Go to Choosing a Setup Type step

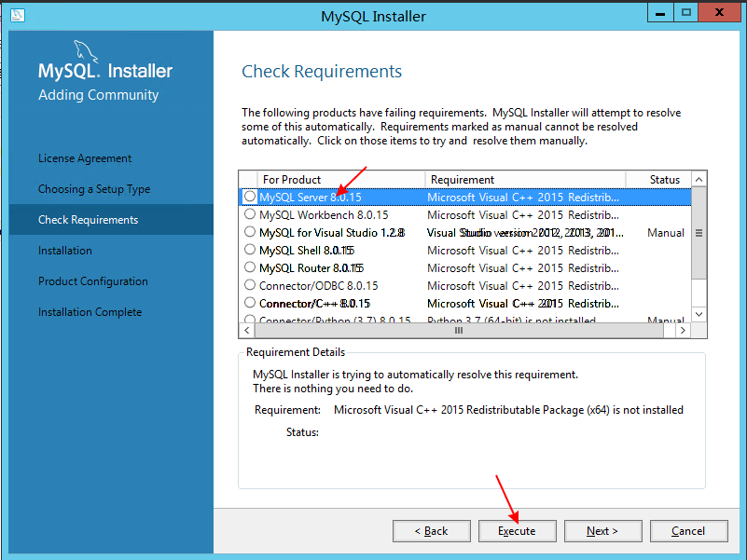(x=94, y=189)
